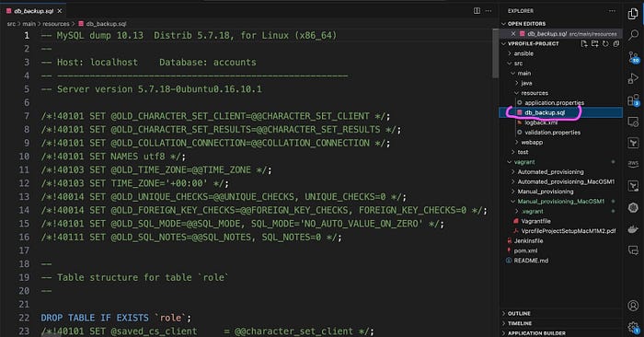The width and height of the screenshot is (644, 337).
Task: Click 'Server version 5.7.18-0ubuntu0.16.10.1' comment line
Action: click(151, 89)
